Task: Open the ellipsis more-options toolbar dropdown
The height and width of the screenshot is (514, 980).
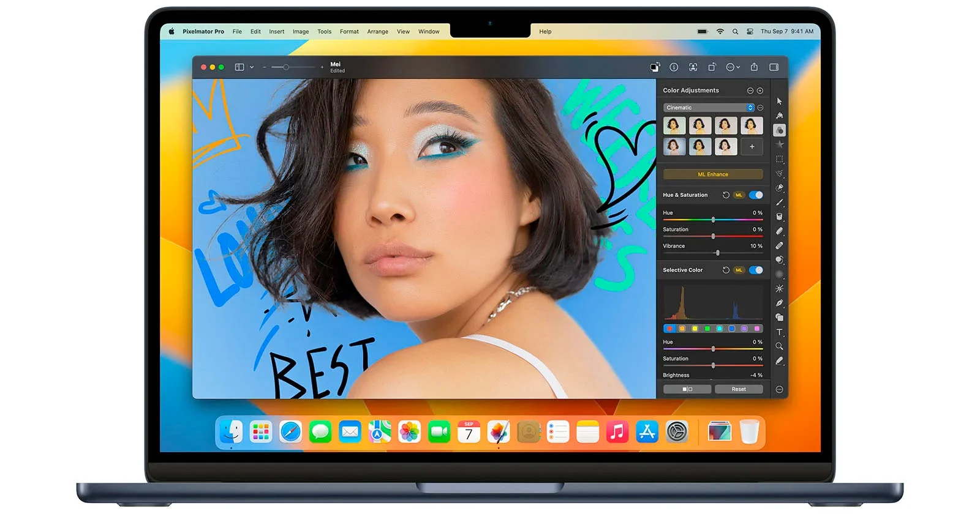Action: point(733,67)
